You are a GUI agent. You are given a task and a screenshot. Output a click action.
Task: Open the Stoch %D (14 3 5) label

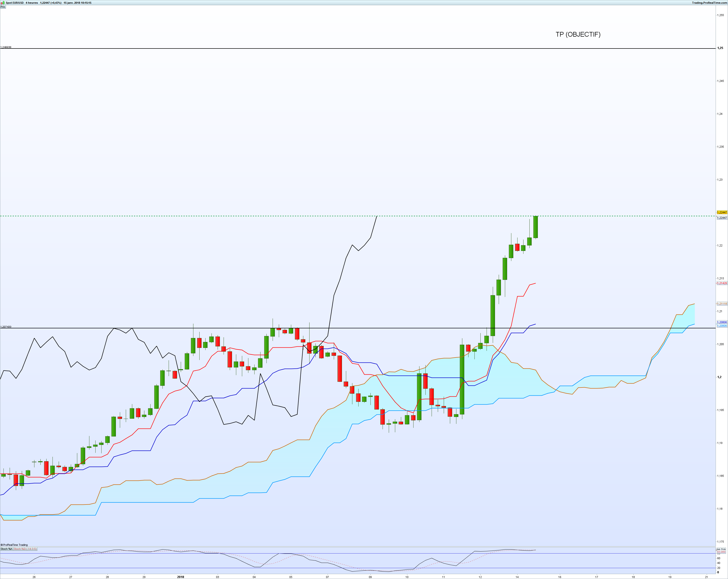(25, 549)
